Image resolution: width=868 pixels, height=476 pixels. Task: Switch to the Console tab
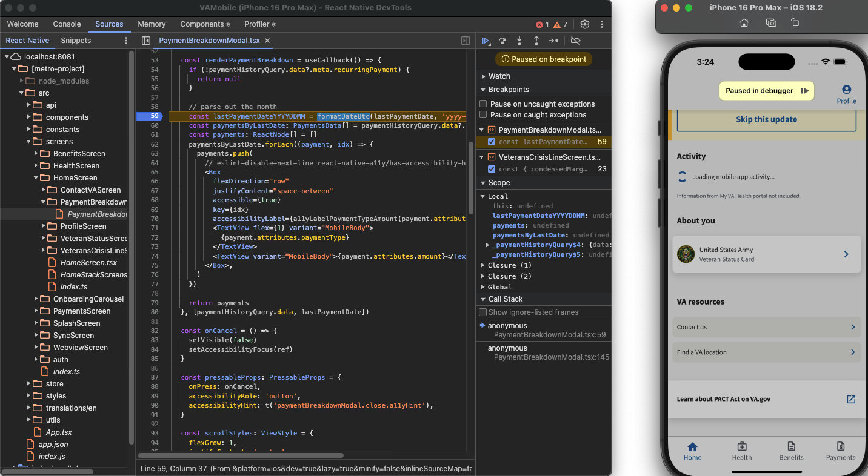[x=67, y=24]
